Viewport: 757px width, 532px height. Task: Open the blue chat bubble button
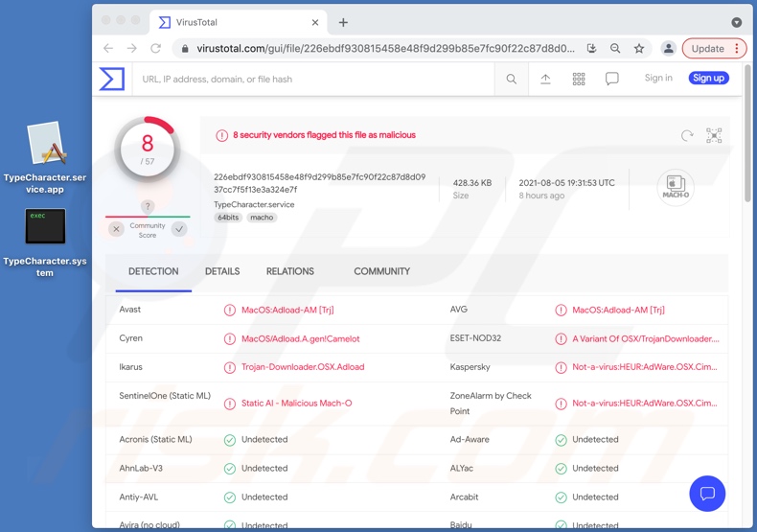tap(707, 494)
